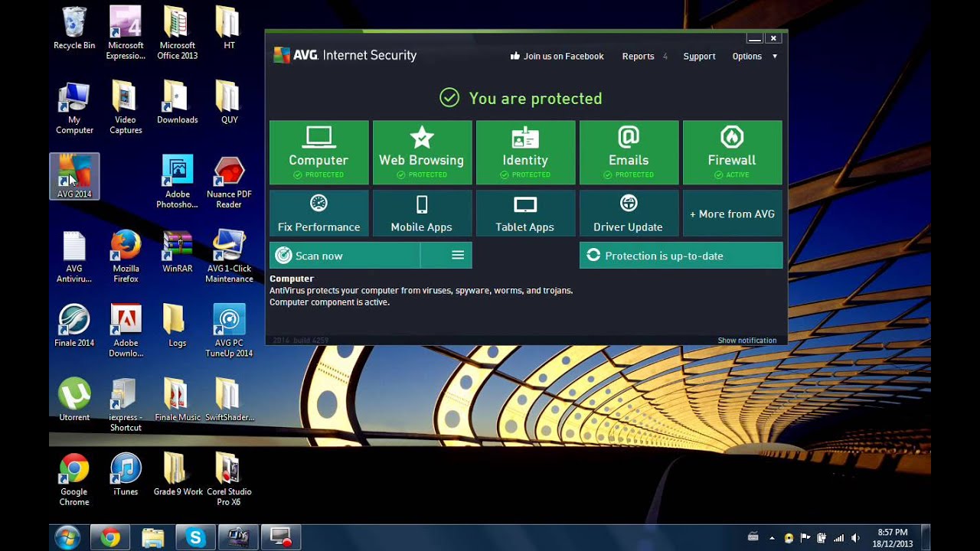Open Chrome from the taskbar
This screenshot has width=980, height=551.
[x=110, y=538]
